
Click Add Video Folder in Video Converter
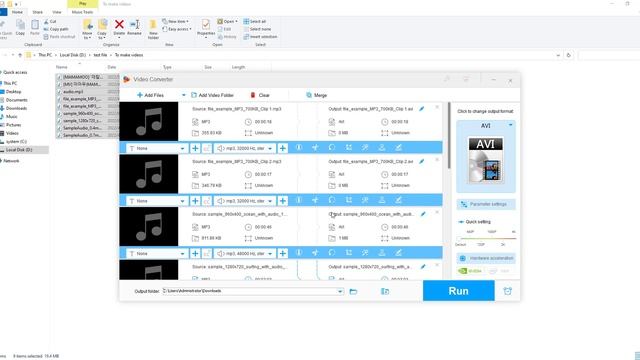[x=212, y=95]
